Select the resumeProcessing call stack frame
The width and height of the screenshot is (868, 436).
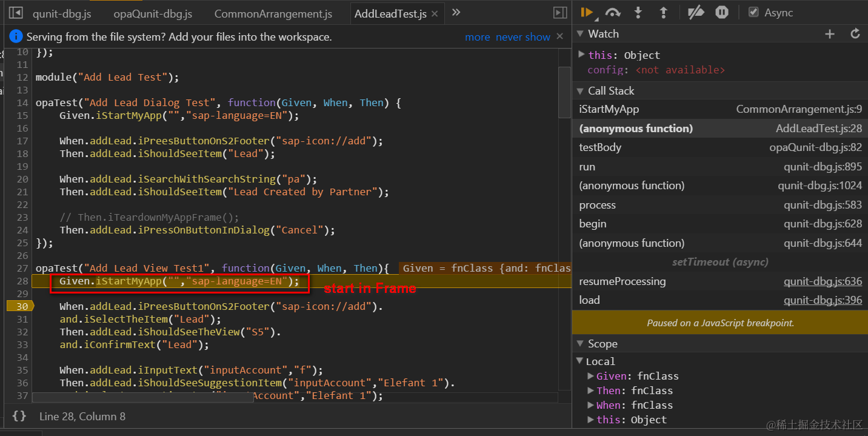[x=720, y=281]
